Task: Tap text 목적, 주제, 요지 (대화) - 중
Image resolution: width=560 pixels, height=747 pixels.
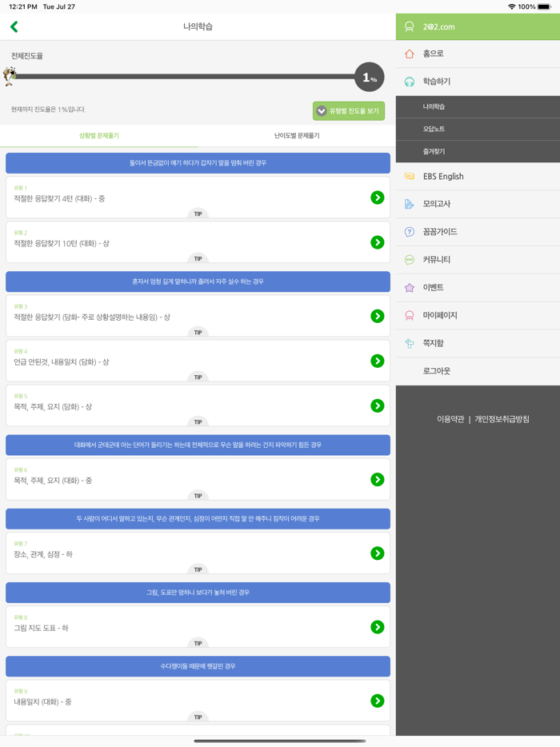Action: (53, 481)
